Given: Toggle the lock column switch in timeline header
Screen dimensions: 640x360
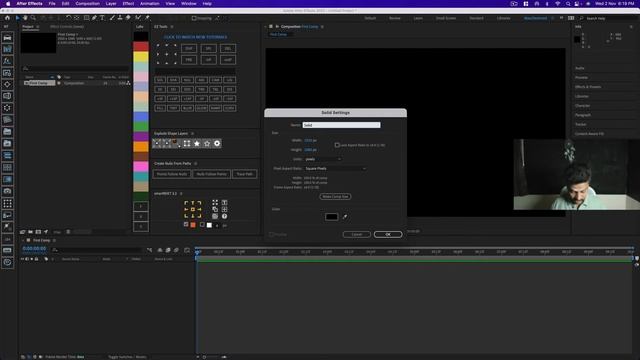Looking at the screenshot, I should pyautogui.click(x=36, y=259).
